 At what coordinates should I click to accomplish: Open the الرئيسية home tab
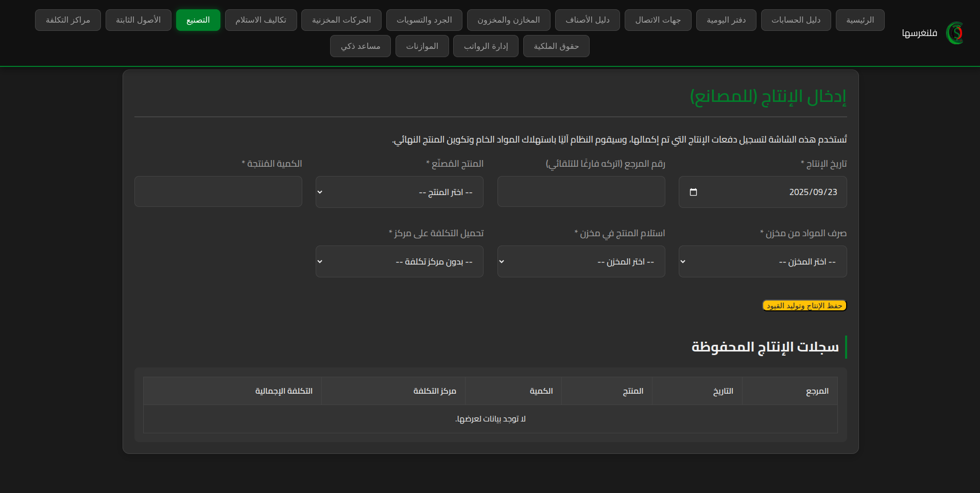coord(859,20)
